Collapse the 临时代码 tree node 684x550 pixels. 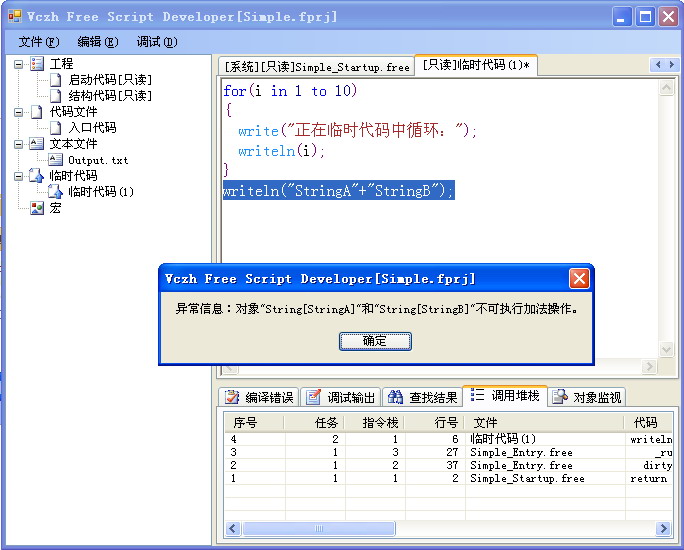coord(18,176)
